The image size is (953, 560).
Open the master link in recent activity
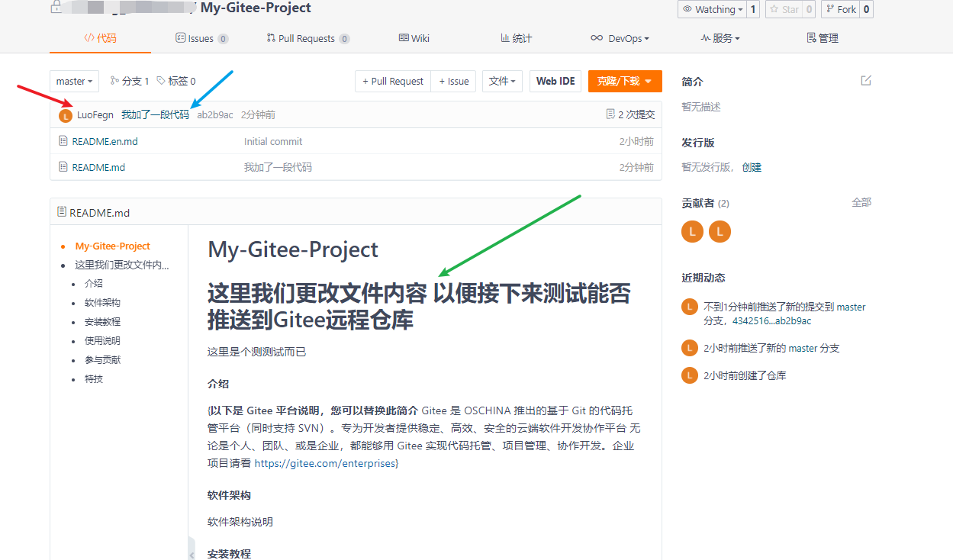pos(852,307)
